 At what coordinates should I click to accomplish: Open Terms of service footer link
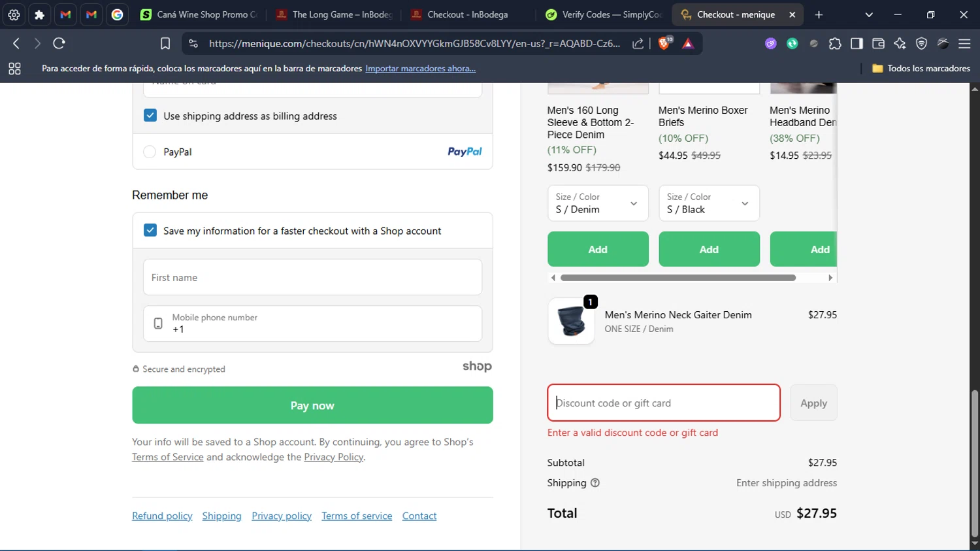click(x=357, y=516)
